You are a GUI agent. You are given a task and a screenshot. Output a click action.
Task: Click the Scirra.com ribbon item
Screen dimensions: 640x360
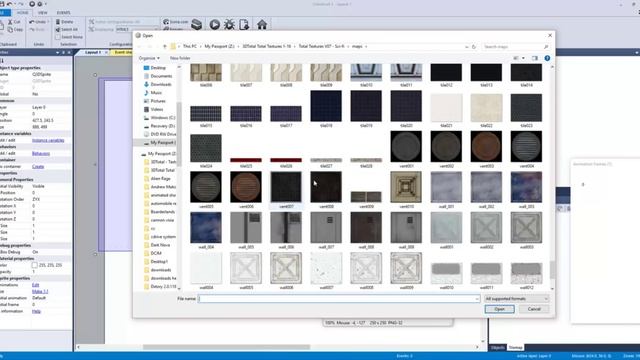tap(176, 22)
